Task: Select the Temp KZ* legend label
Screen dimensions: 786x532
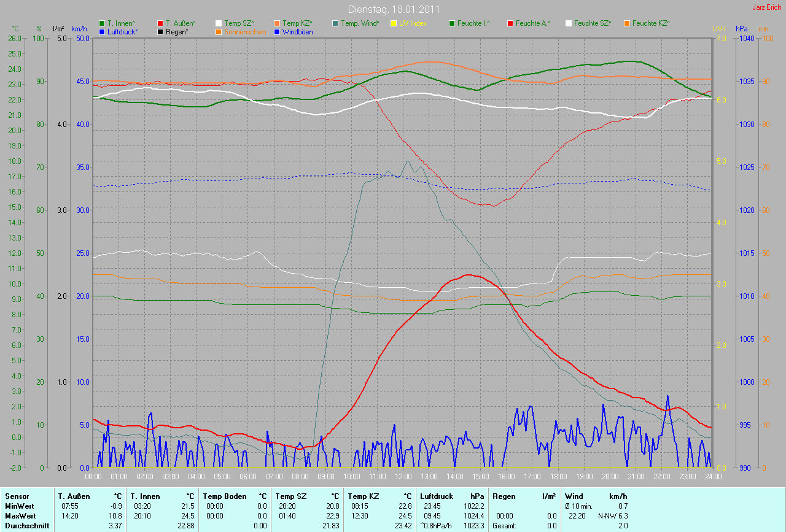Action: click(297, 23)
